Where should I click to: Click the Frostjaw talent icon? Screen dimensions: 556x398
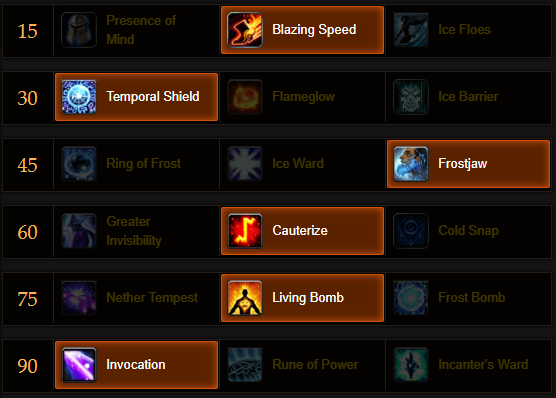411,164
